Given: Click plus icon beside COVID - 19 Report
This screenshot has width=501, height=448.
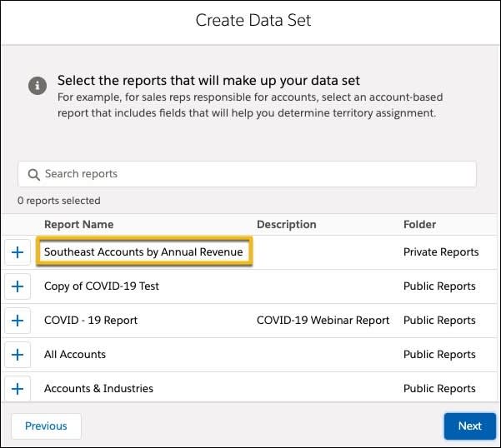Looking at the screenshot, I should click(18, 321).
